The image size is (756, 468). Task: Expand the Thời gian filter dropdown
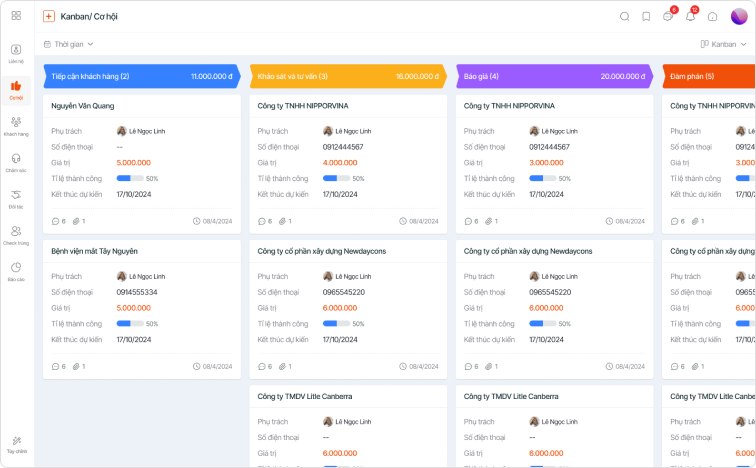[x=68, y=44]
